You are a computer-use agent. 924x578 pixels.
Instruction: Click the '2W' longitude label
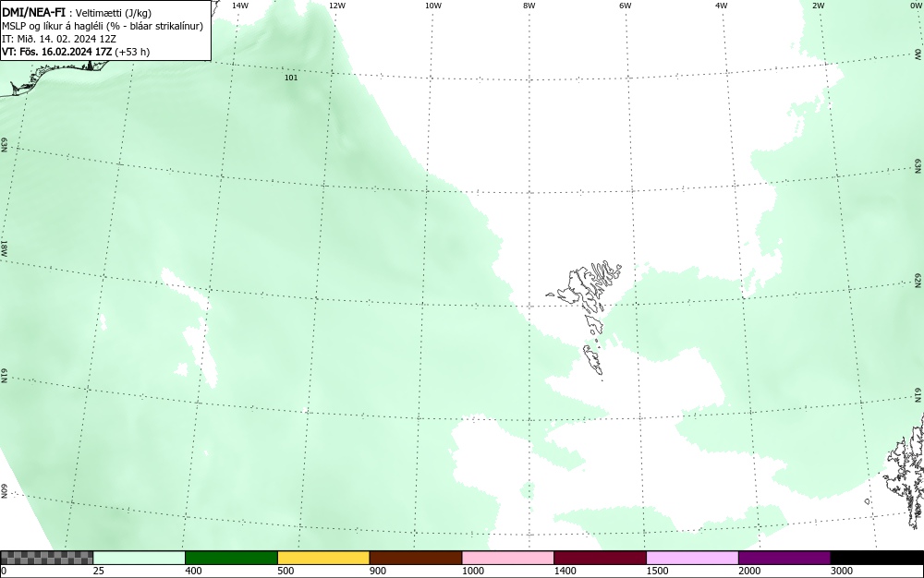pyautogui.click(x=818, y=6)
